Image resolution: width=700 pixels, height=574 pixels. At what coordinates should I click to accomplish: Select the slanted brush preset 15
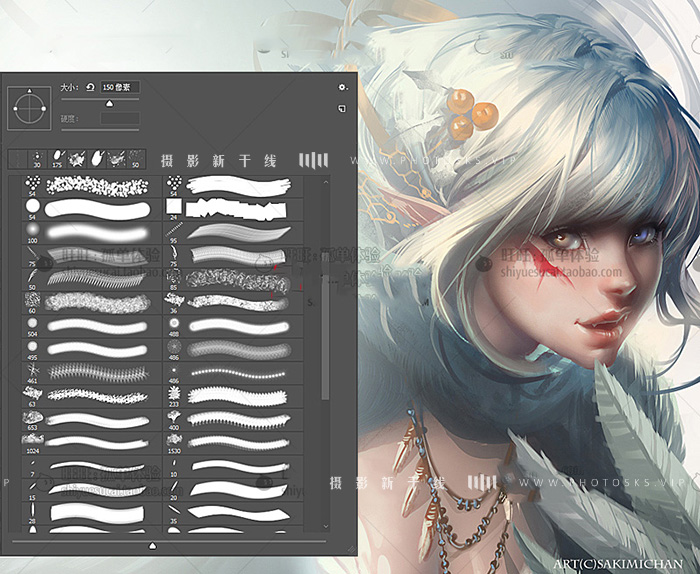92,490
